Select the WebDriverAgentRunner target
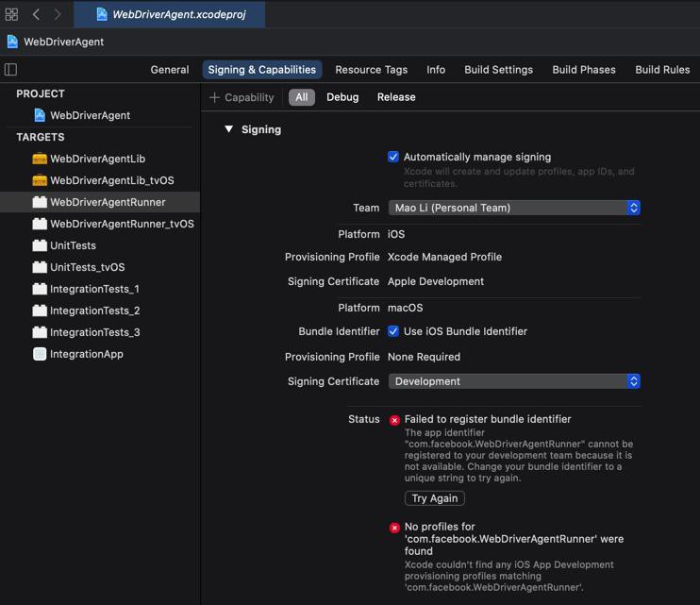 [x=100, y=202]
